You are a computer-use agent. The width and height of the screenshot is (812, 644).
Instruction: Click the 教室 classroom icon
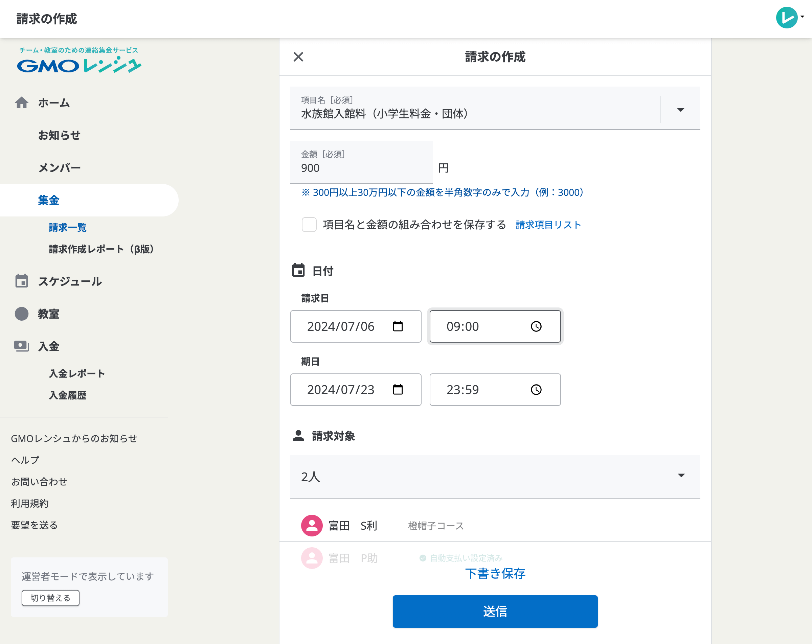pos(21,313)
